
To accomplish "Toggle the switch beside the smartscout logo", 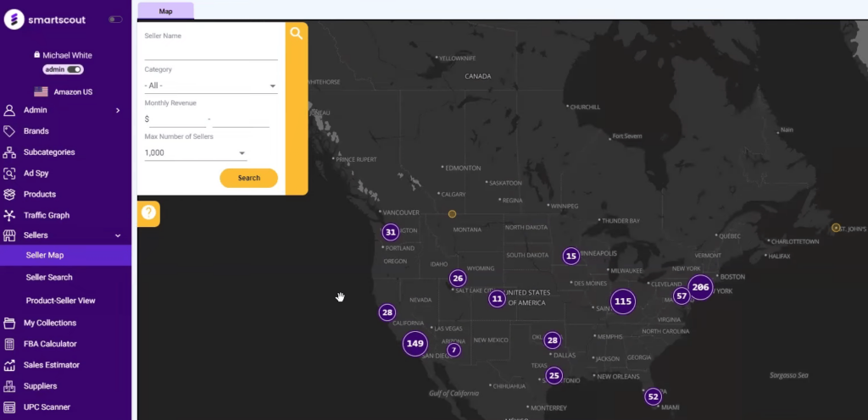I will [x=115, y=19].
